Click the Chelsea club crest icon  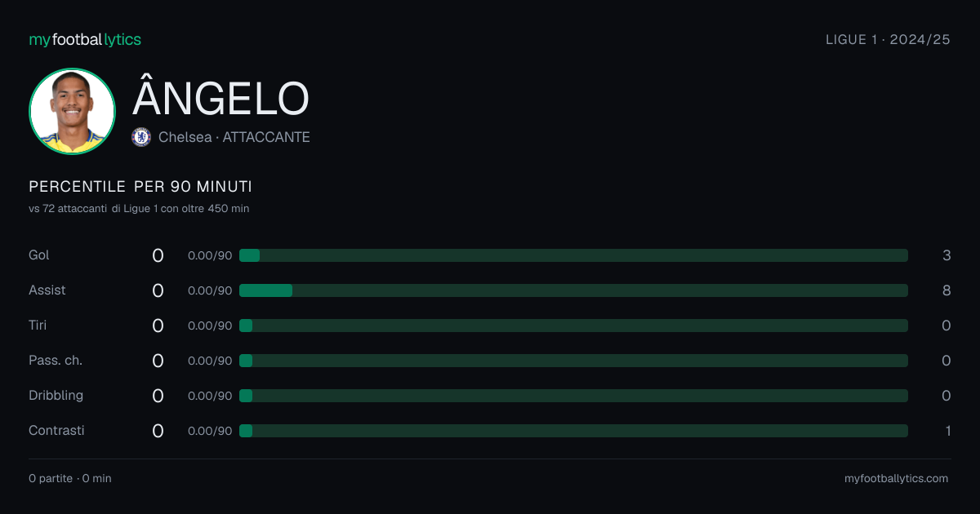point(141,137)
